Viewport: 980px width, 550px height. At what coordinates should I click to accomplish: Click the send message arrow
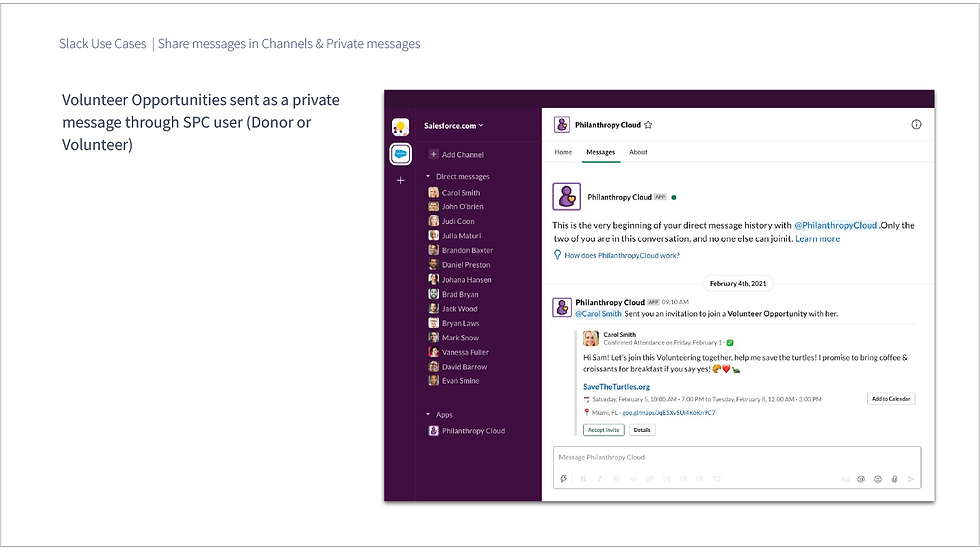911,479
